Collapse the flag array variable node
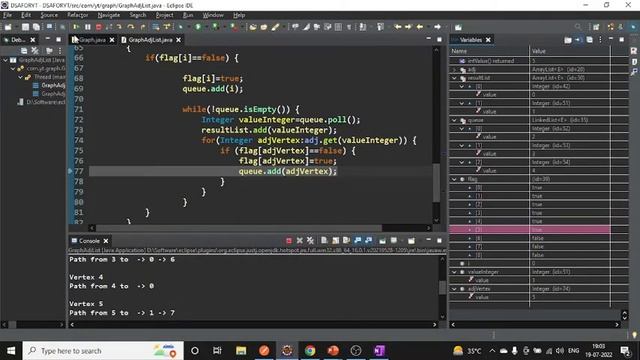The width and height of the screenshot is (640, 360). coord(454,179)
